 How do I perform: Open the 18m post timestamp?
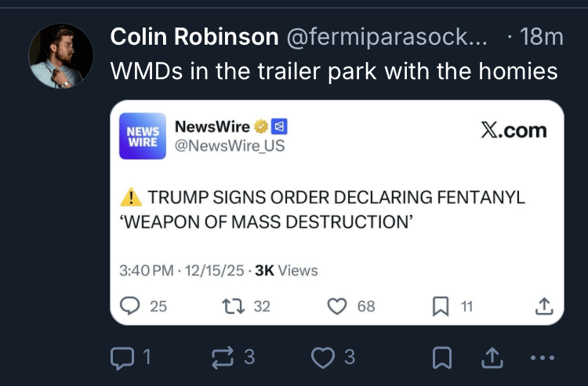[x=542, y=37]
